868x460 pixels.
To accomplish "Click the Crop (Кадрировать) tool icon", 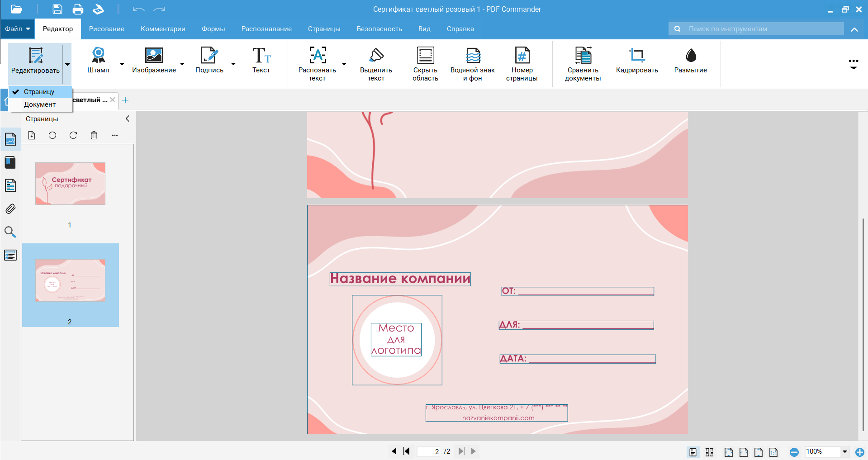I will point(636,56).
